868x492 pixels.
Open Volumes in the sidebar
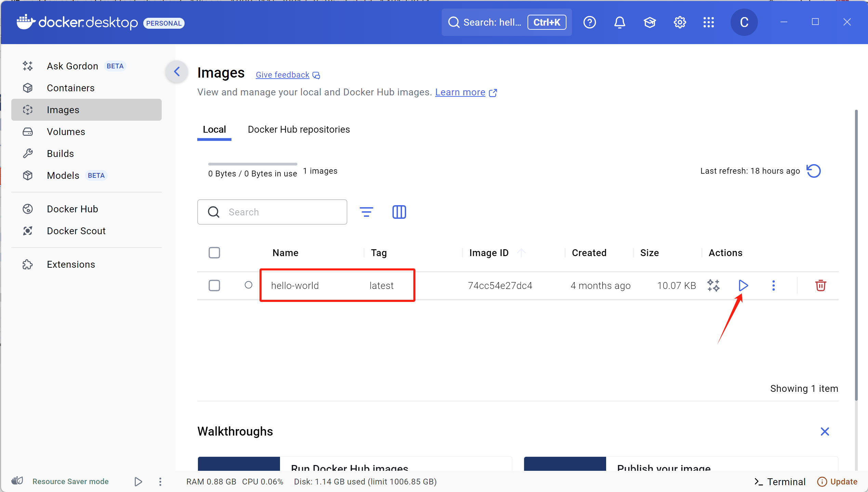click(66, 132)
